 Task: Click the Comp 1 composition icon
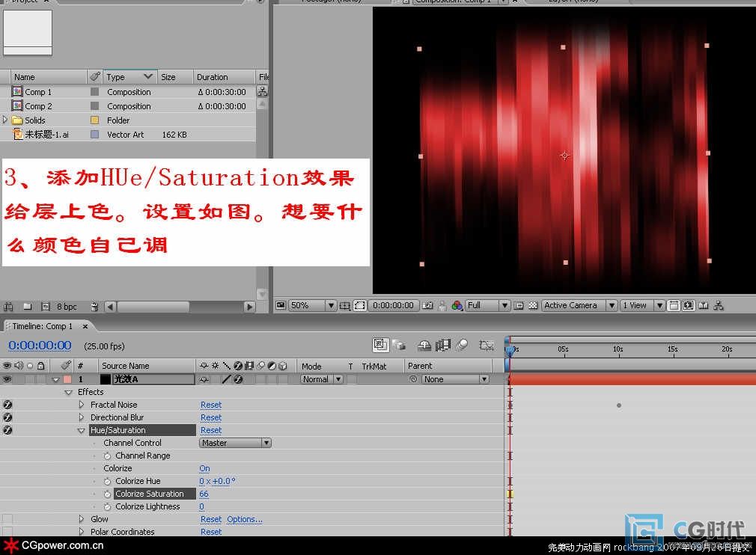pos(17,92)
